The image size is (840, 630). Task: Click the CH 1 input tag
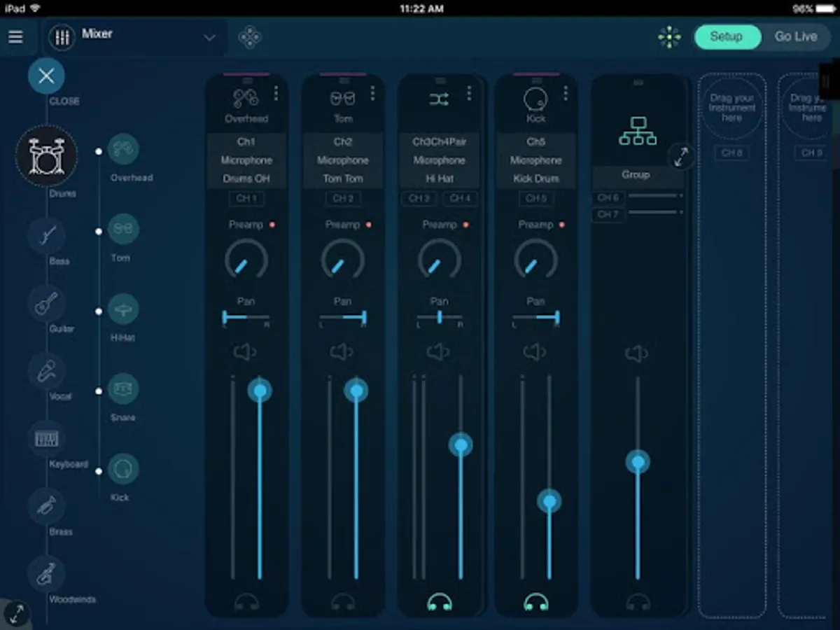(x=246, y=199)
